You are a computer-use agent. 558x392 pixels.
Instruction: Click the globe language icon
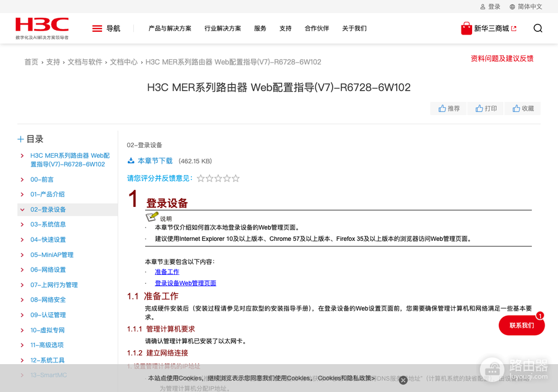coord(512,7)
